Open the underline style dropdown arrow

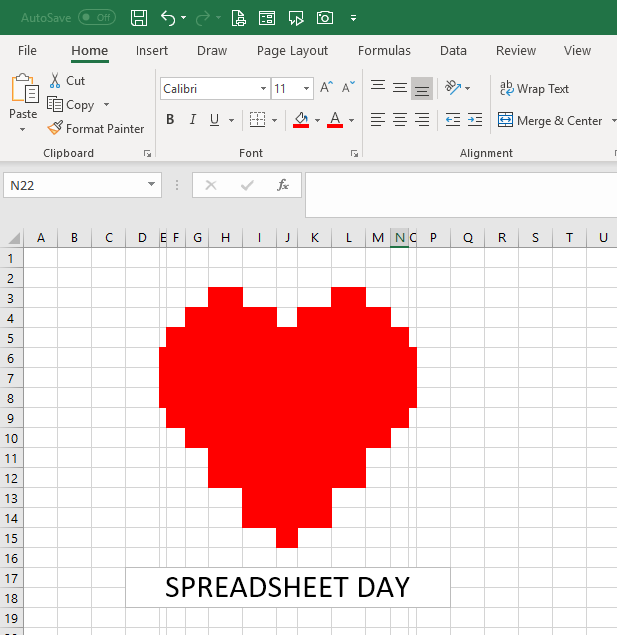[231, 120]
